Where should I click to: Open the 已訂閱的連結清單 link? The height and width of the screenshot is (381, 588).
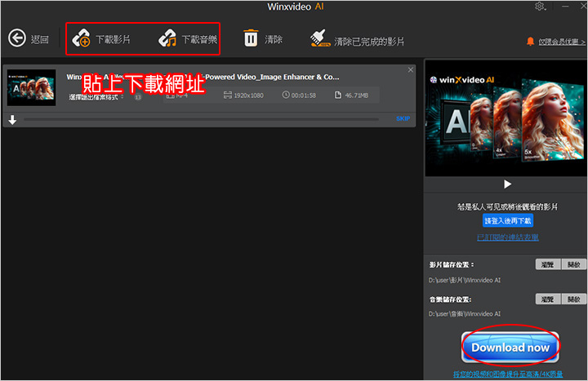508,237
